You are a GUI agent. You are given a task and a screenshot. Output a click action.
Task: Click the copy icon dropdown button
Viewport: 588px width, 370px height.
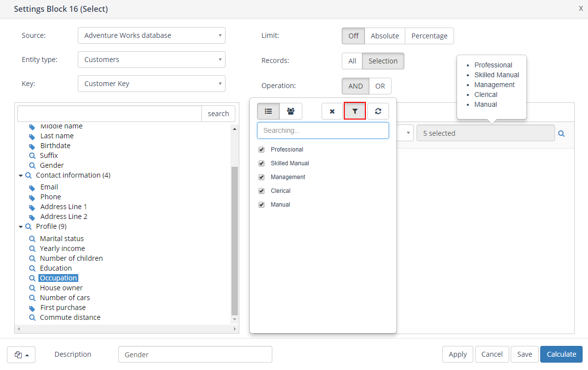[x=21, y=355]
